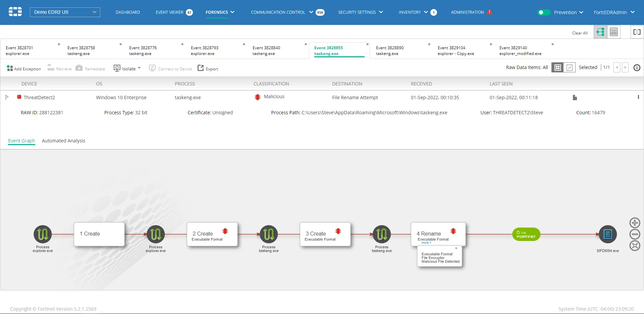This screenshot has height=314, width=644.
Task: Open the Administration menu
Action: pyautogui.click(x=468, y=12)
